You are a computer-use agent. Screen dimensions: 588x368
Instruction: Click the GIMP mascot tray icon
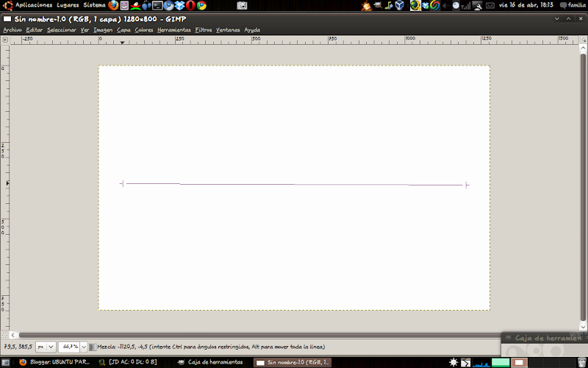378,5
